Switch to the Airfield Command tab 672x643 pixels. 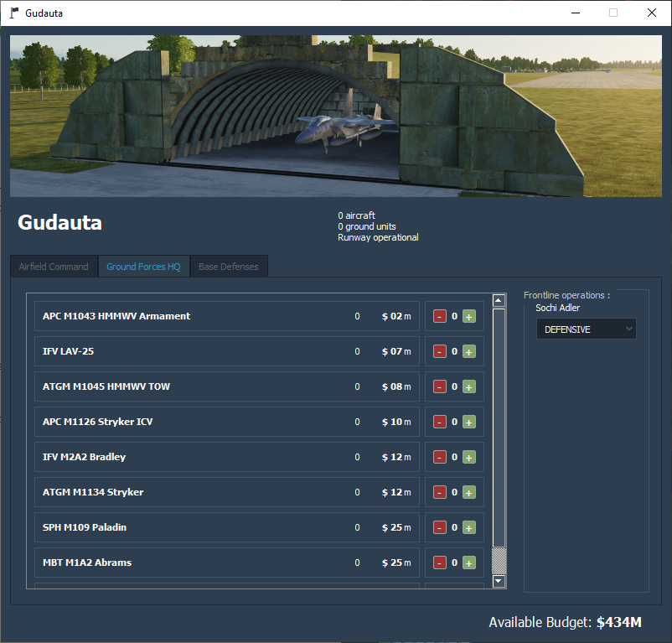[x=54, y=266]
